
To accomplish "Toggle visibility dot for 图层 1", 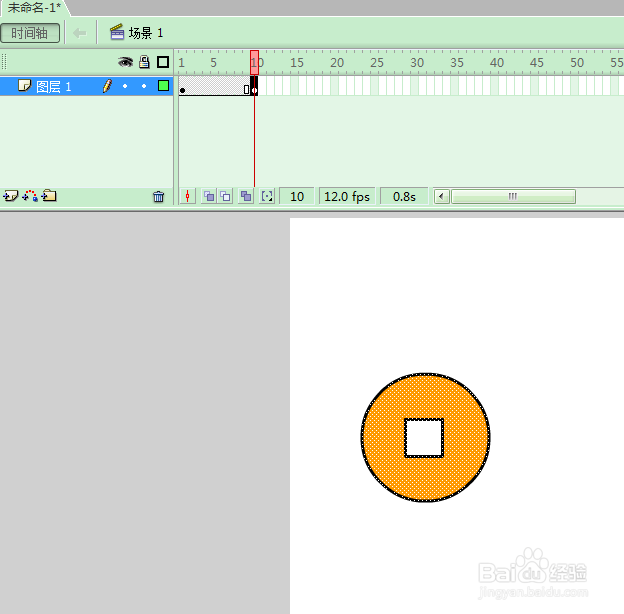I will (125, 86).
